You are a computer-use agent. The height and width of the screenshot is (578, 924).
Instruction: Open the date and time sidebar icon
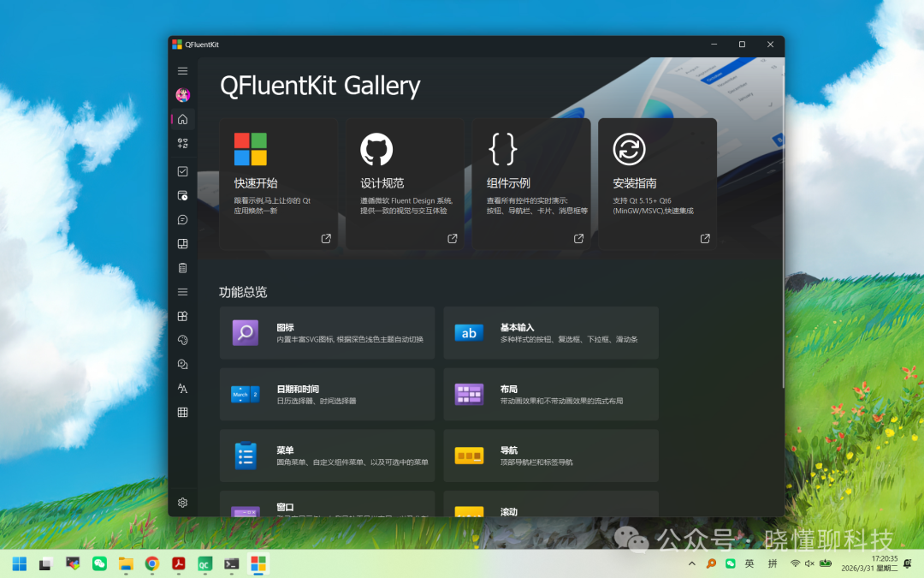click(x=183, y=195)
